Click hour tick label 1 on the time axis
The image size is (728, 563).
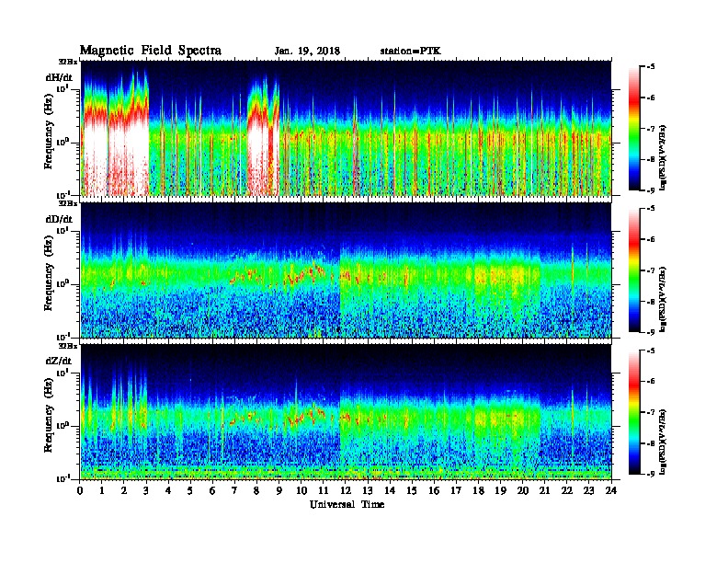coord(102,491)
